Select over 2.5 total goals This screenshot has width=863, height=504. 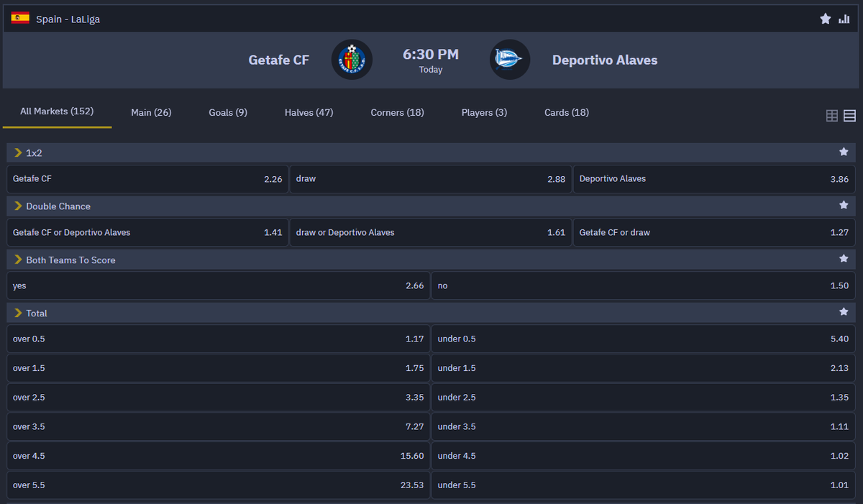tap(218, 398)
